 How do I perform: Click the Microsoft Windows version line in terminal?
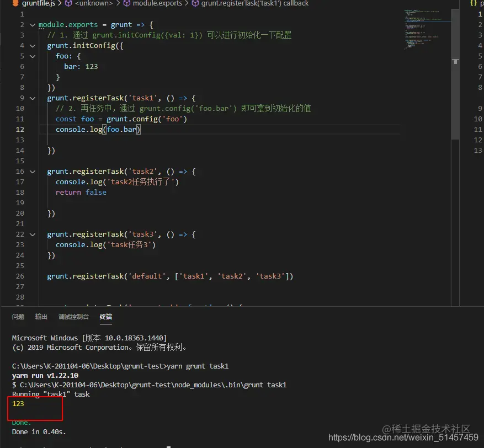[x=89, y=338]
